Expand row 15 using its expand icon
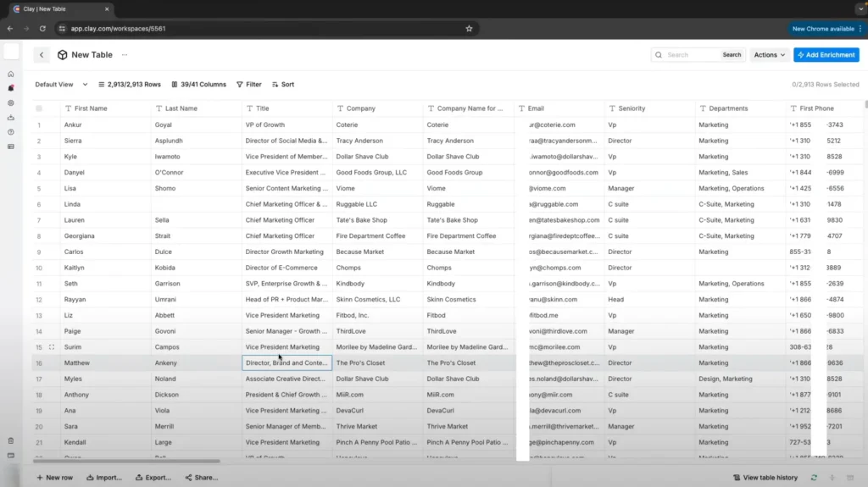The image size is (868, 487). (x=52, y=347)
